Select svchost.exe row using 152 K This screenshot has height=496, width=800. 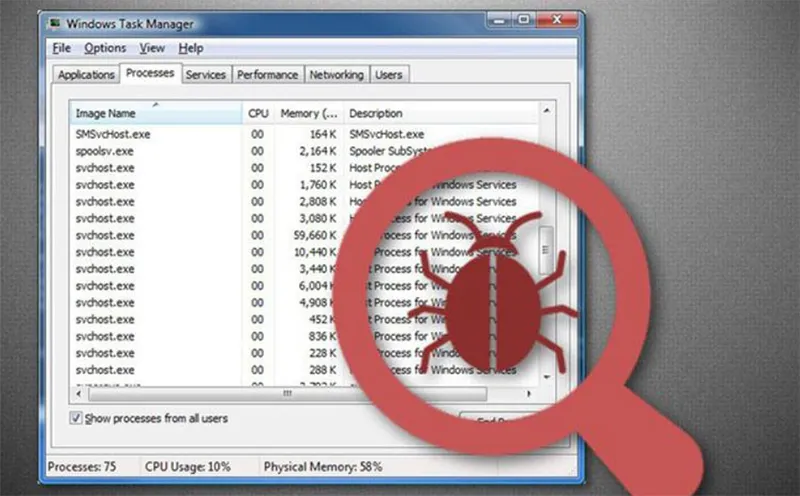[304, 168]
